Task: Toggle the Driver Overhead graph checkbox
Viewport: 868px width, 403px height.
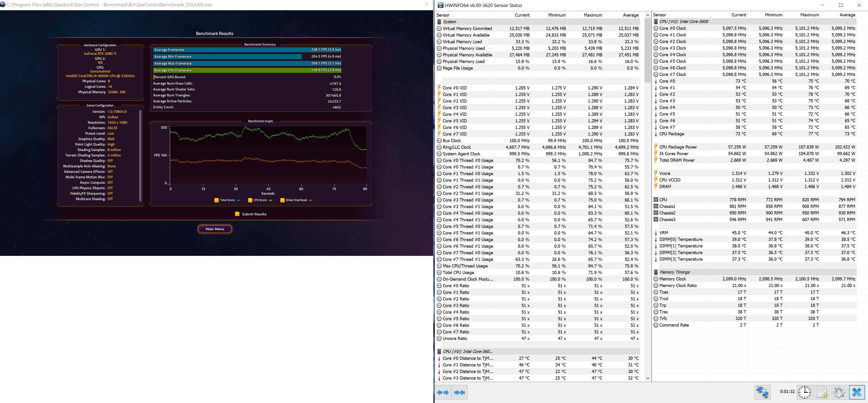Action: (282, 200)
